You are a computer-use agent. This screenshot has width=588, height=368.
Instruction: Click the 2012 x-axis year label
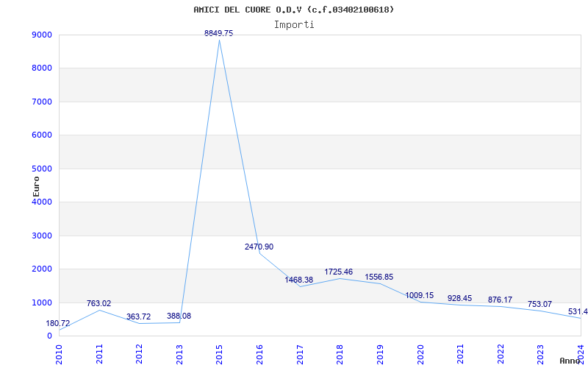coord(140,354)
